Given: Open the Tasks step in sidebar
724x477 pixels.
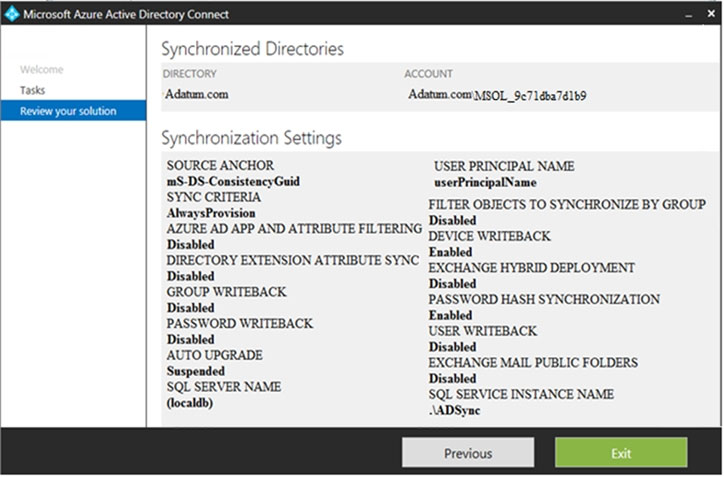Looking at the screenshot, I should (x=33, y=90).
